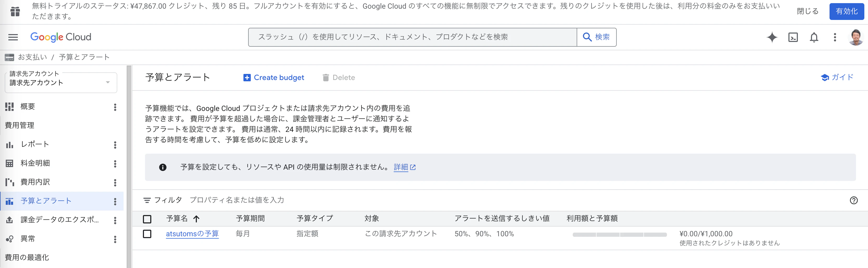Open 課金データのエクスポート three-dot menu
This screenshot has height=268, width=868.
[x=115, y=221]
